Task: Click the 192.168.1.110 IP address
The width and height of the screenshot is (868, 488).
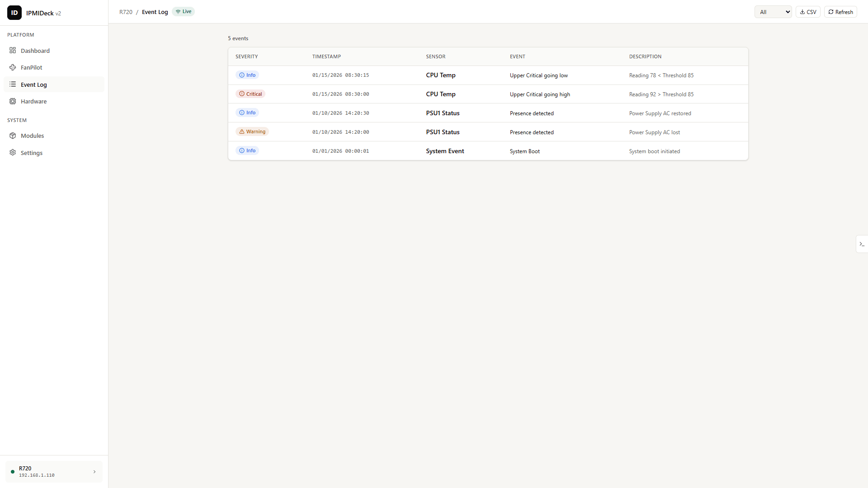Action: coord(37,475)
